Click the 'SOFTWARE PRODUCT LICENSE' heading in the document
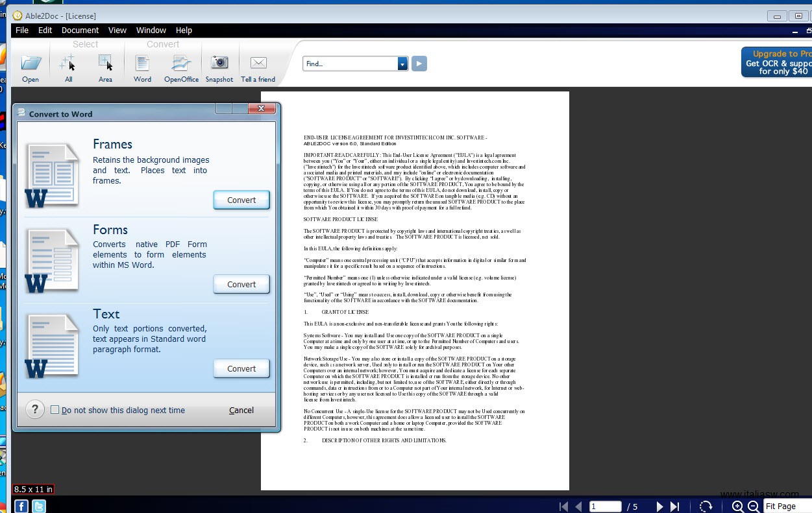Image resolution: width=812 pixels, height=513 pixels. click(341, 219)
